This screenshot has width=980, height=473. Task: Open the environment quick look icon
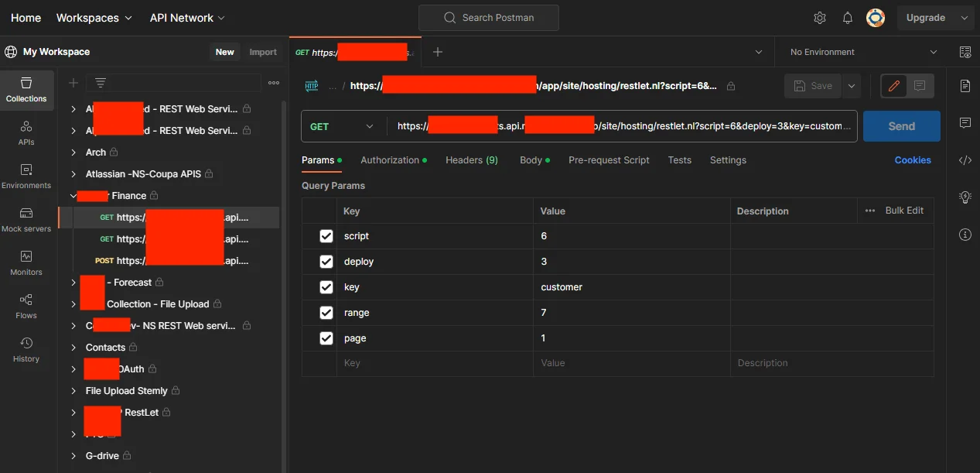tap(965, 52)
